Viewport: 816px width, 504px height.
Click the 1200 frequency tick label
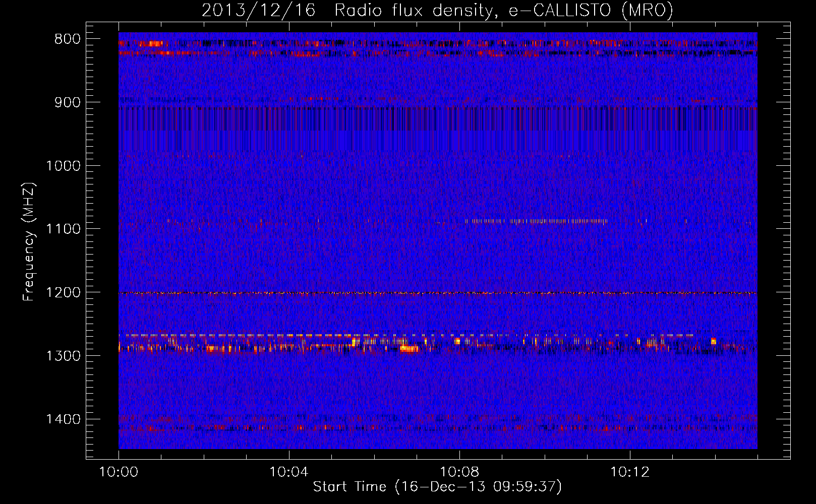[63, 293]
